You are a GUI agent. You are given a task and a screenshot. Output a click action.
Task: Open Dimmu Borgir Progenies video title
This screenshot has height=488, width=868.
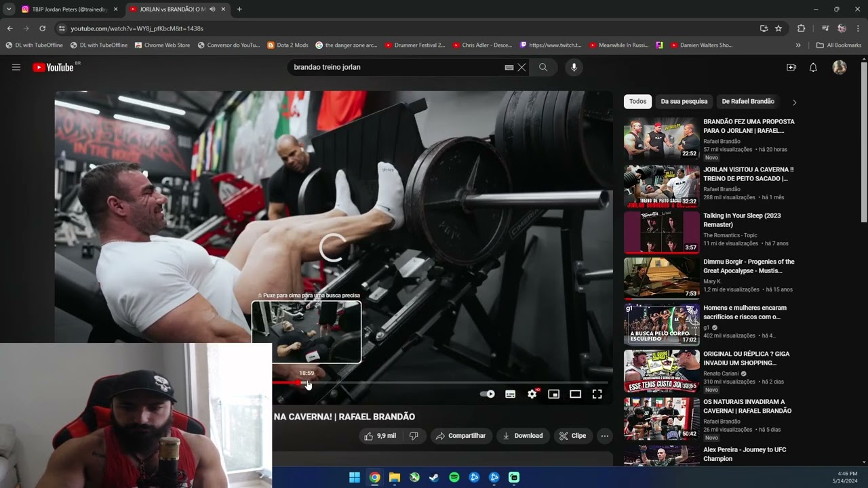click(749, 266)
